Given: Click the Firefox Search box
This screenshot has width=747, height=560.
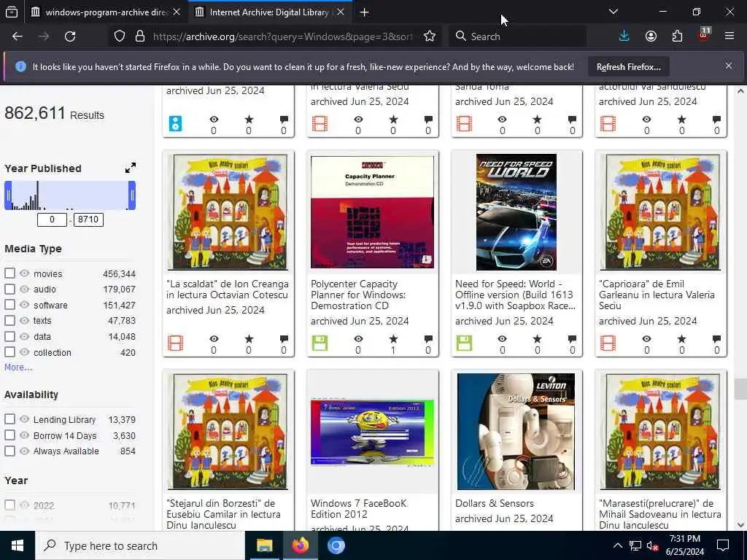Looking at the screenshot, I should tap(518, 36).
